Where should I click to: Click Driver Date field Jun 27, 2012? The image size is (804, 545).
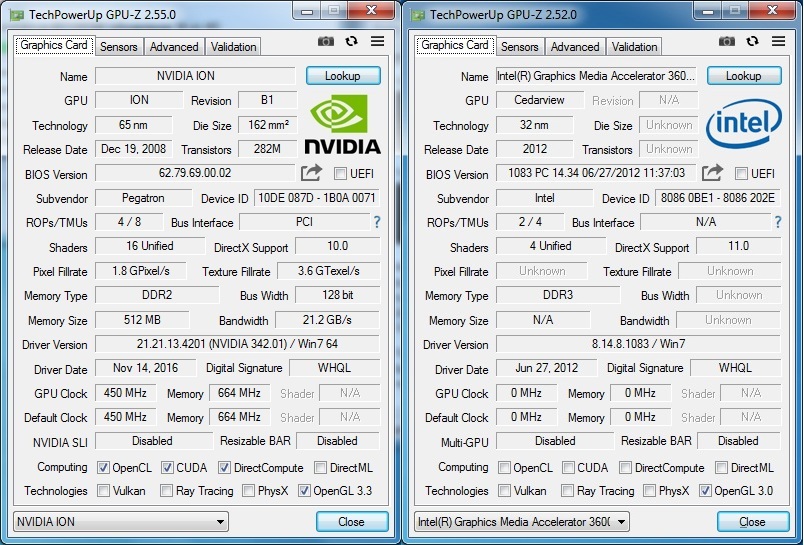coord(547,368)
